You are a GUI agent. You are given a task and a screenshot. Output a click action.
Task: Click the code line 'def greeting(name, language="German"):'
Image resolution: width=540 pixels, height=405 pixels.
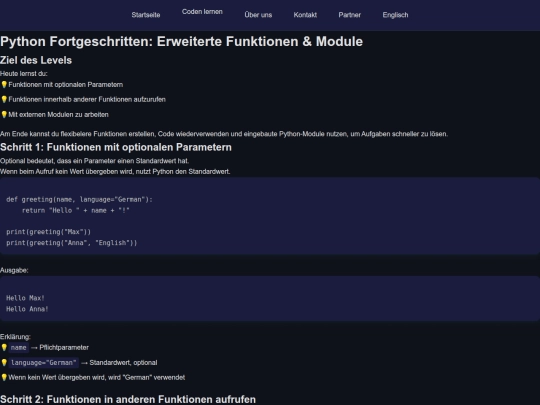tap(79, 200)
